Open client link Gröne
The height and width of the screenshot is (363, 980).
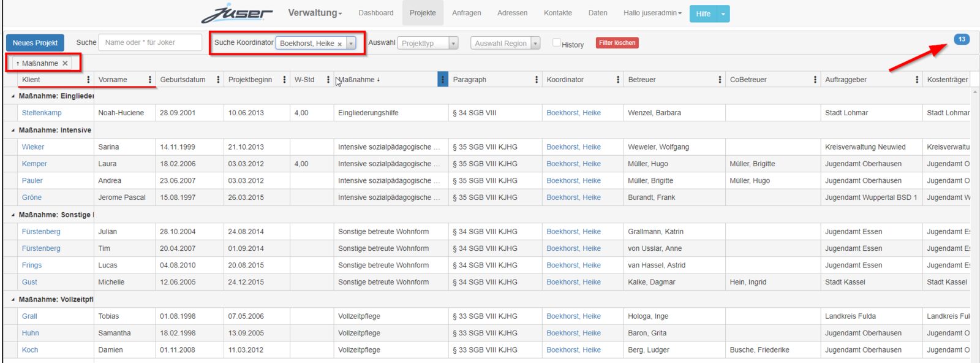pos(32,197)
